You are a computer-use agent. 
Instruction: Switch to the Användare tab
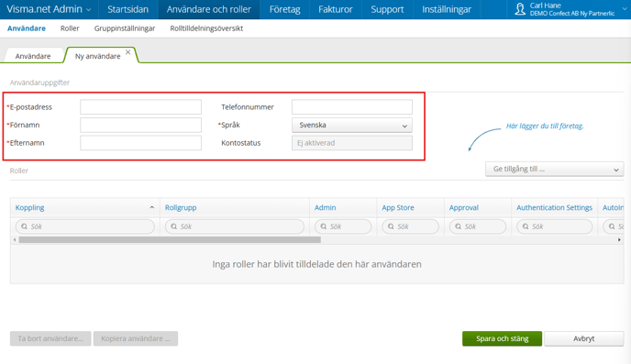pos(33,56)
